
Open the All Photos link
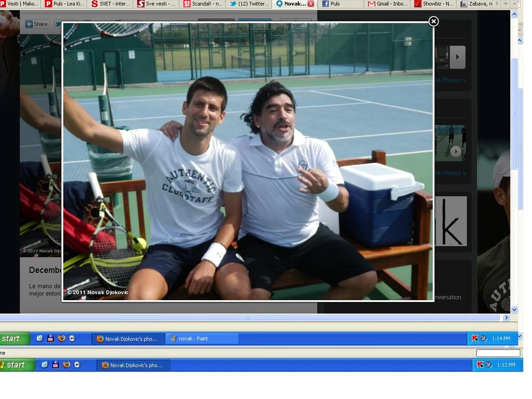click(x=450, y=80)
